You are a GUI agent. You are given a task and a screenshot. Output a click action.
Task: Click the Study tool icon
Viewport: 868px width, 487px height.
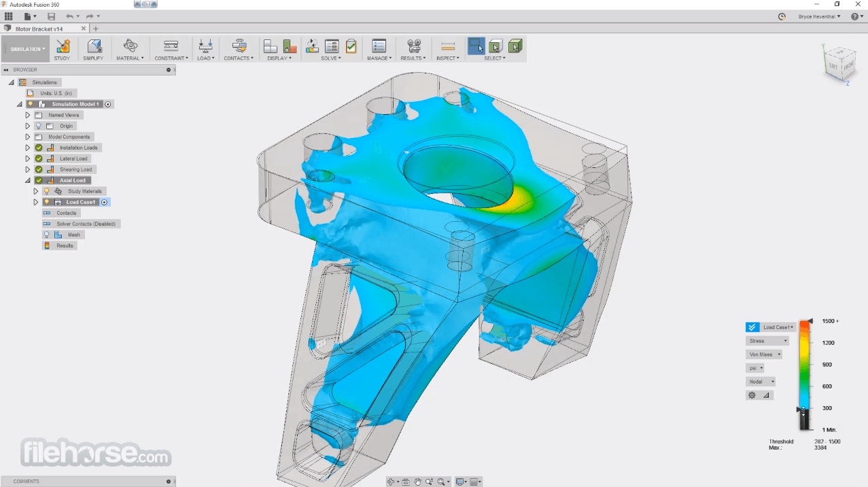tap(63, 46)
